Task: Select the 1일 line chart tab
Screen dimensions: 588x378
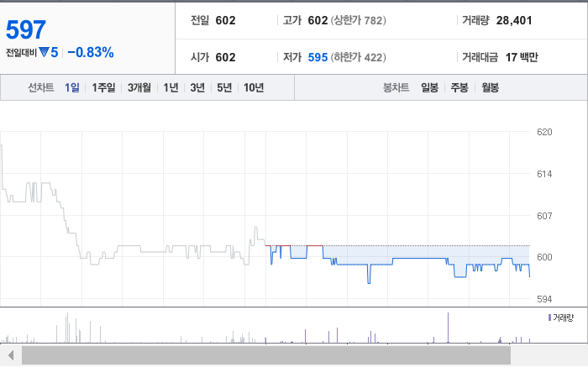Action: [x=72, y=87]
